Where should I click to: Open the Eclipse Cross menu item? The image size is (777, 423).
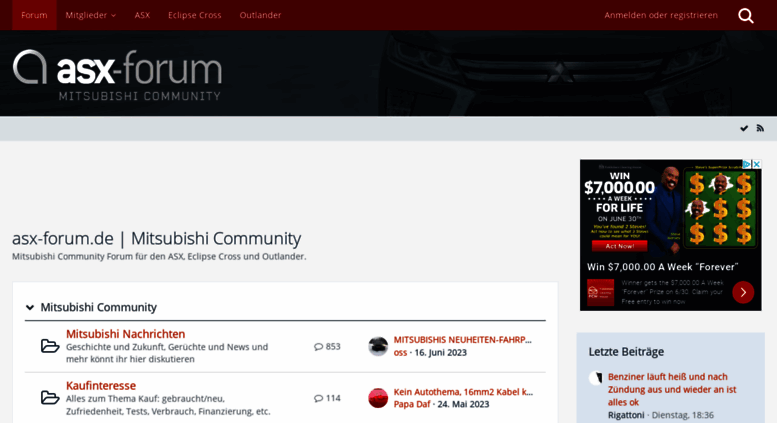195,15
